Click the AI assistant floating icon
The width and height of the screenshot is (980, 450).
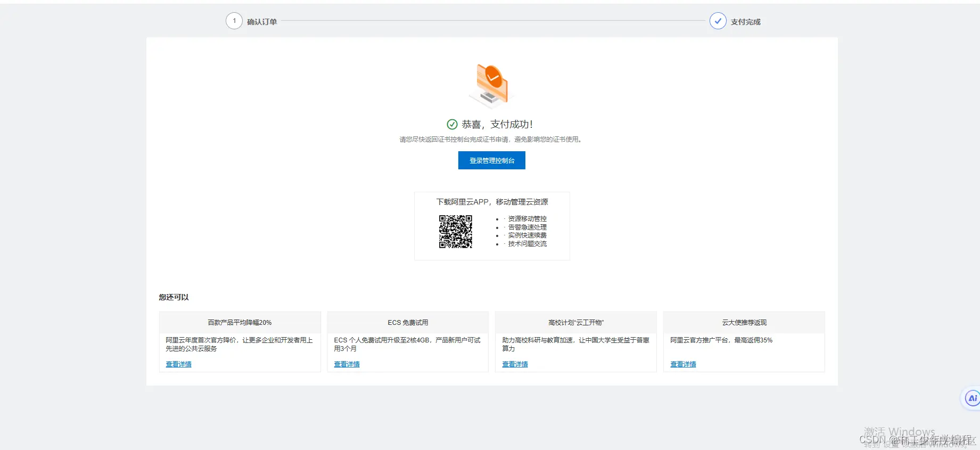pos(972,398)
